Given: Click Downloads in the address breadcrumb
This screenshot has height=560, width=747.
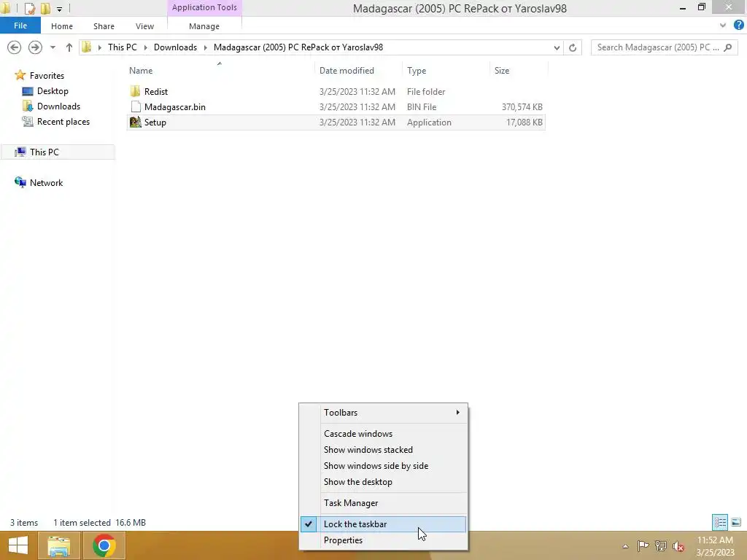Looking at the screenshot, I should pyautogui.click(x=175, y=47).
